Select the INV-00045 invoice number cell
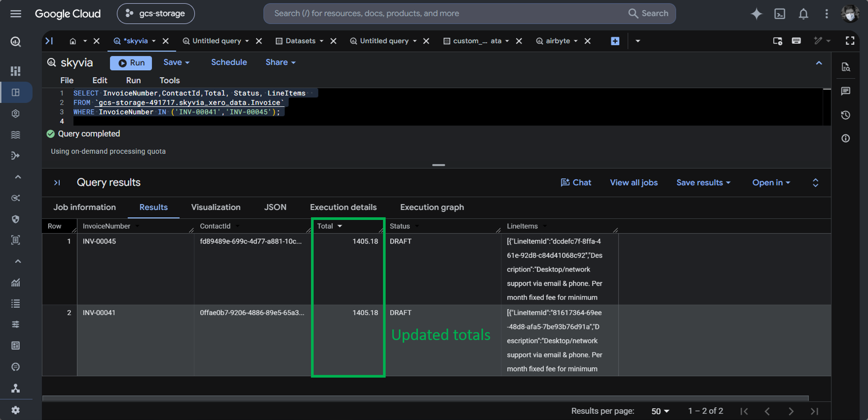 pos(99,242)
